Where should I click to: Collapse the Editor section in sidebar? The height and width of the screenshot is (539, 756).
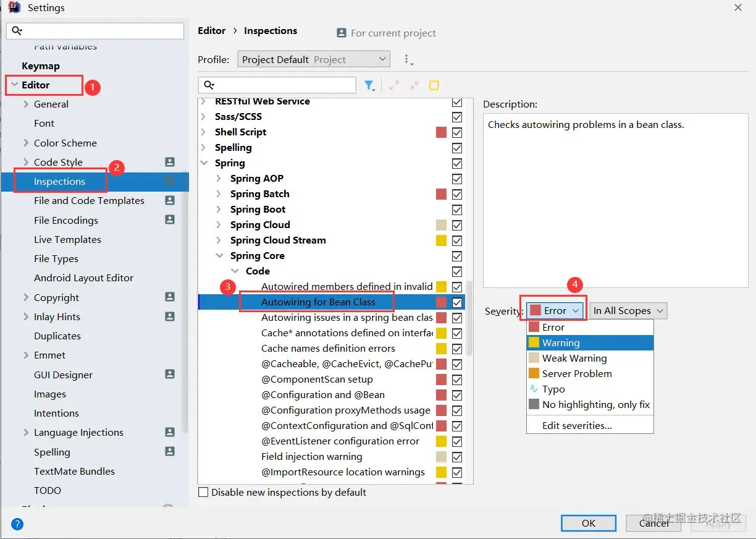(x=14, y=85)
